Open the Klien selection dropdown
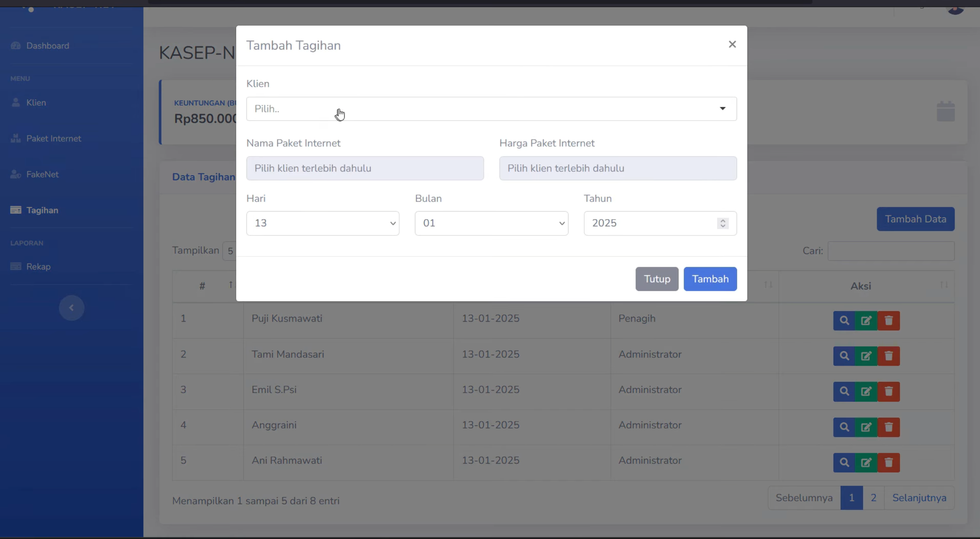Screen dimensions: 980x539 (491, 109)
